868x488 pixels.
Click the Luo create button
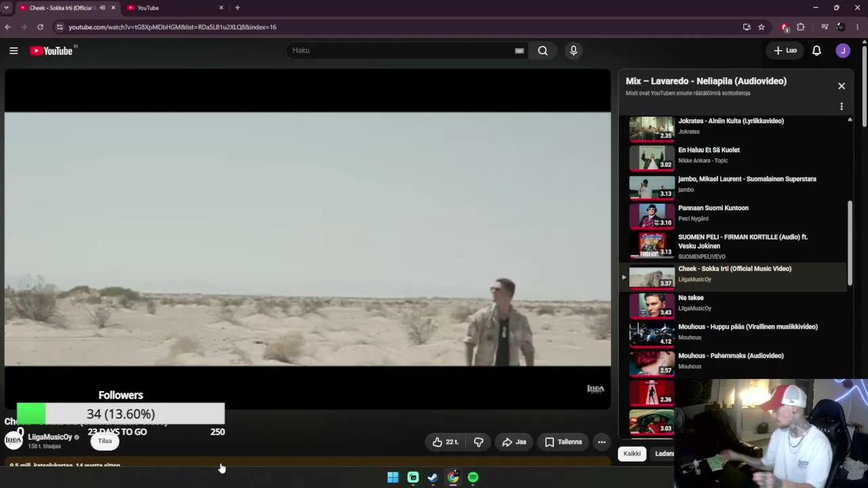tap(785, 50)
